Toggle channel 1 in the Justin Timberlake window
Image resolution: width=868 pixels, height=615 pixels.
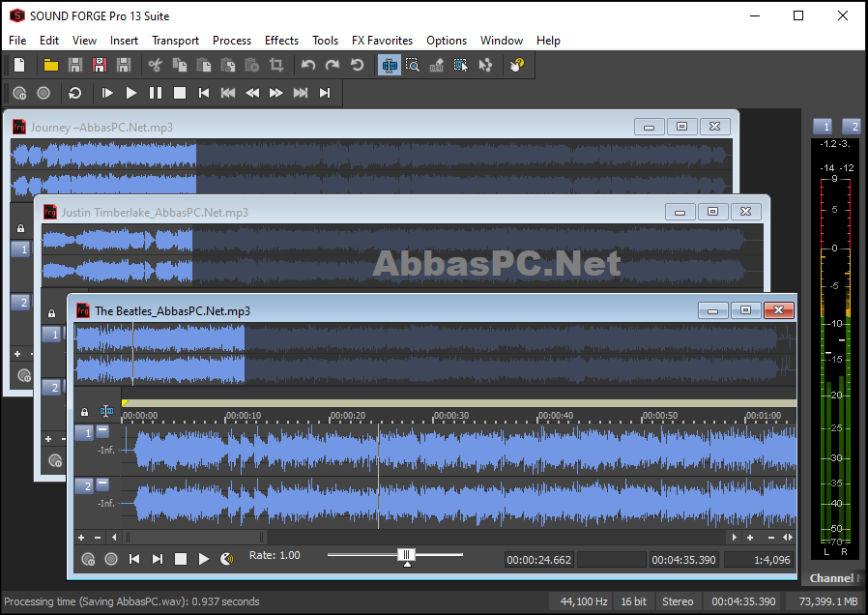pos(52,335)
